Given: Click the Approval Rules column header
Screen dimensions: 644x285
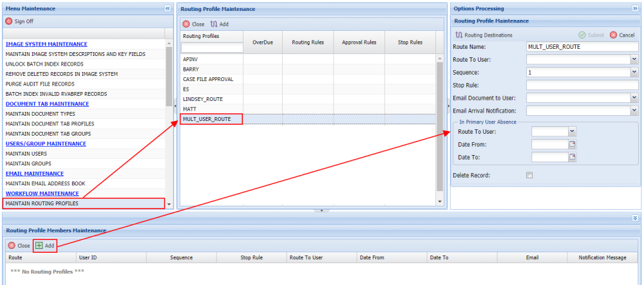Looking at the screenshot, I should (359, 42).
